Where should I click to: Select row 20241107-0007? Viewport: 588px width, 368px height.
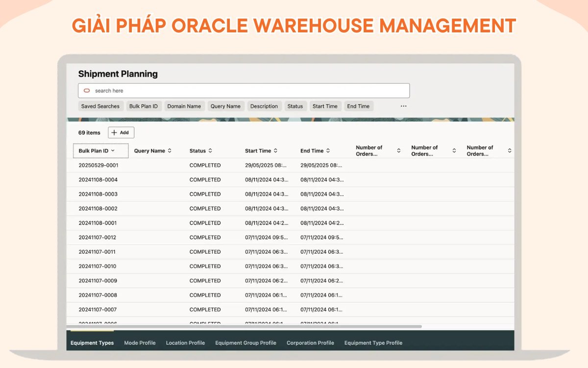pos(291,310)
